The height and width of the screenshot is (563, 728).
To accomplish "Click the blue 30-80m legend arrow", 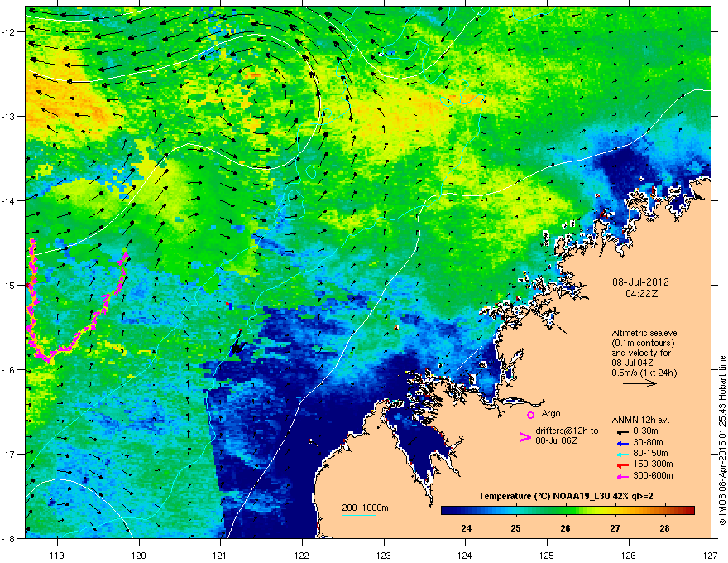I will 621,443.
